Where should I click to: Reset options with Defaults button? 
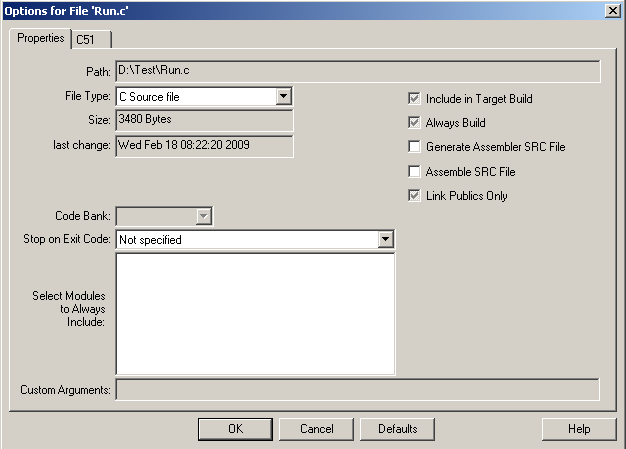pos(397,429)
